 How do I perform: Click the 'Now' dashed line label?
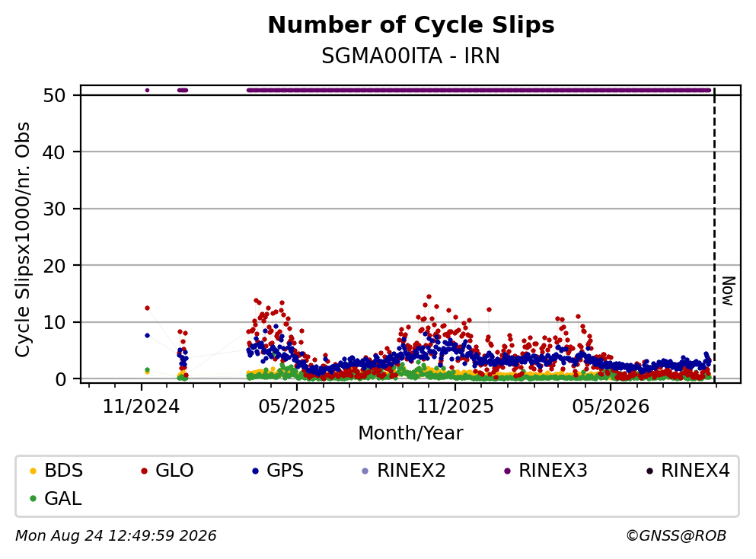728,291
